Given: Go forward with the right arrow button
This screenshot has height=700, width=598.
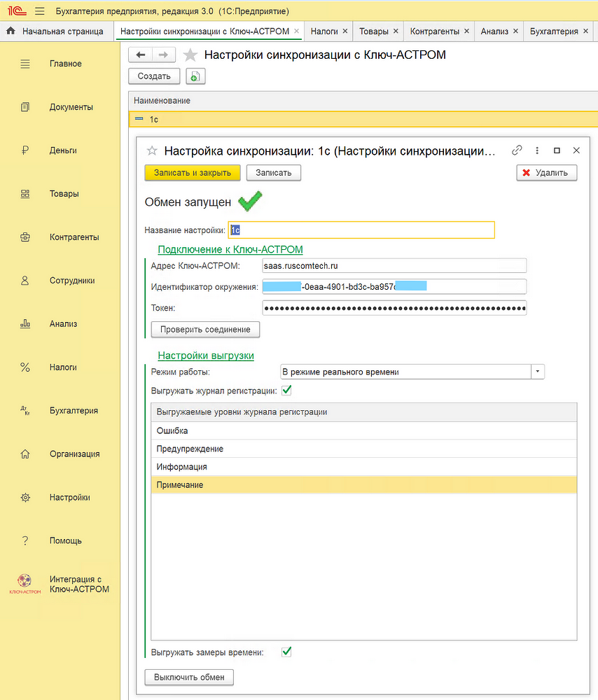Looking at the screenshot, I should (163, 55).
